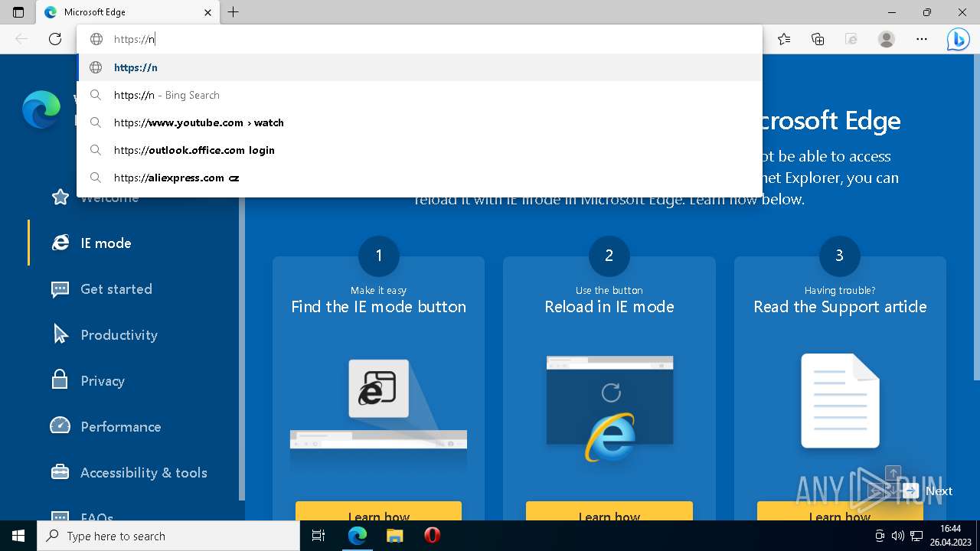Click the taskbar search box
Screen dimensions: 980x551
point(168,536)
